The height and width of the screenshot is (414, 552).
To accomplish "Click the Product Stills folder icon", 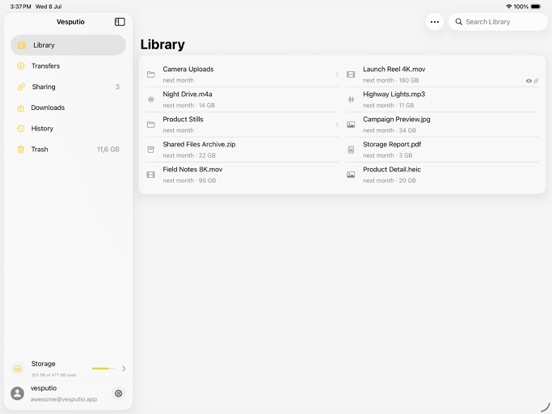I will pyautogui.click(x=151, y=124).
